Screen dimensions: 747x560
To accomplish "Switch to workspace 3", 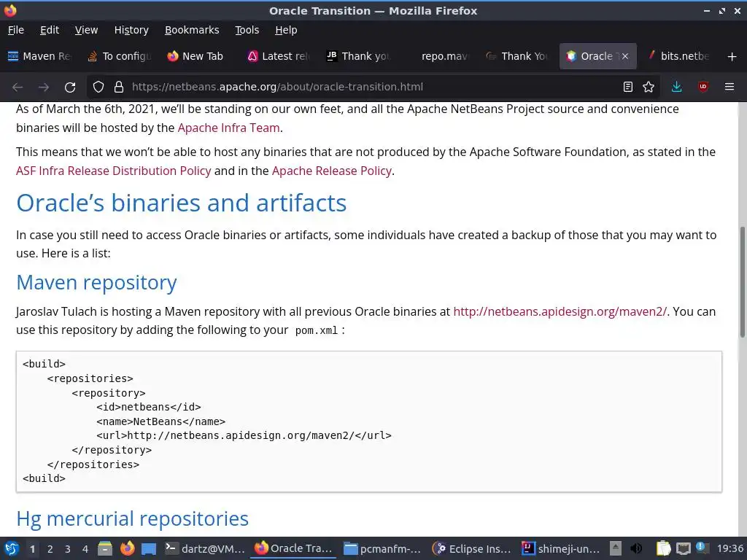I will point(68,549).
